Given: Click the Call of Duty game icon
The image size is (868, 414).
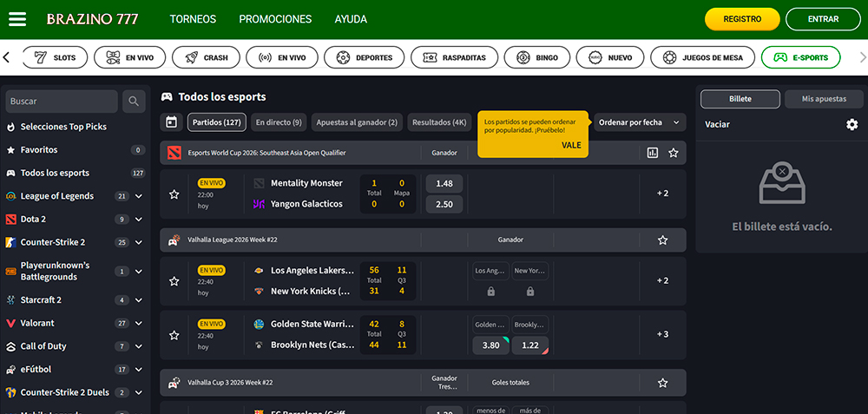Looking at the screenshot, I should (x=10, y=346).
